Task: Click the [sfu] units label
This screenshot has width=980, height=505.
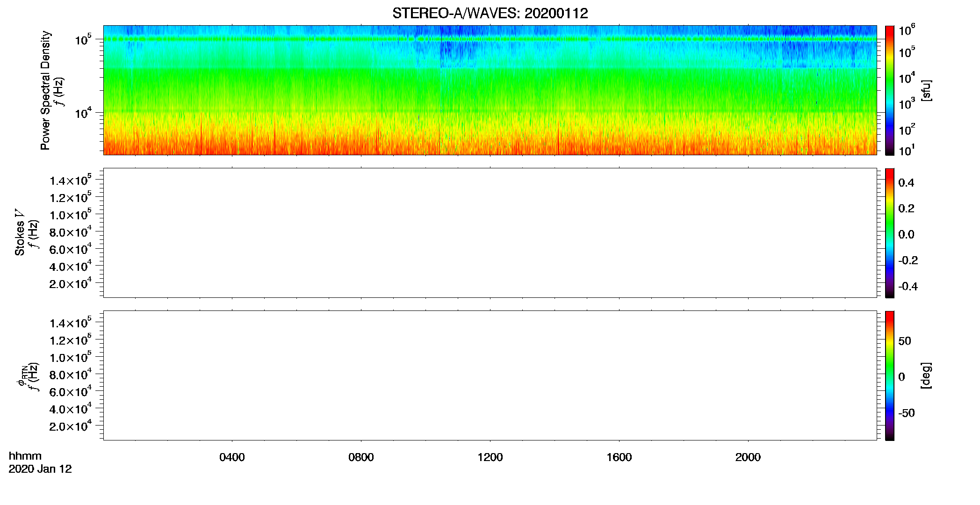Action: pos(926,90)
